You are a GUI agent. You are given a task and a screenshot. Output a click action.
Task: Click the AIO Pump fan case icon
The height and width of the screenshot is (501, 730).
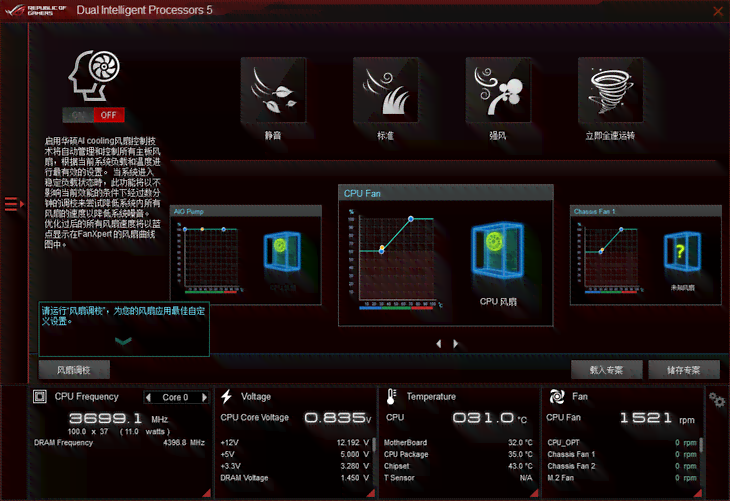tap(282, 251)
